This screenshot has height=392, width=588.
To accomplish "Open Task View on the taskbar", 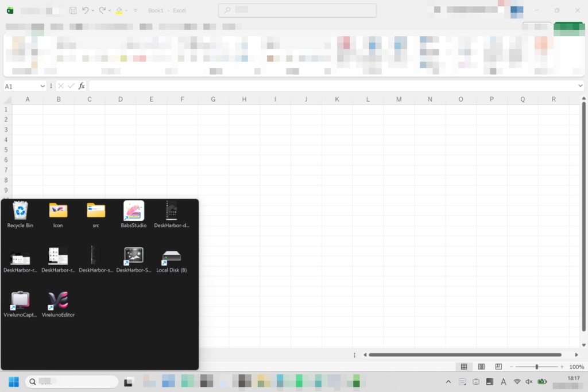I will point(128,382).
